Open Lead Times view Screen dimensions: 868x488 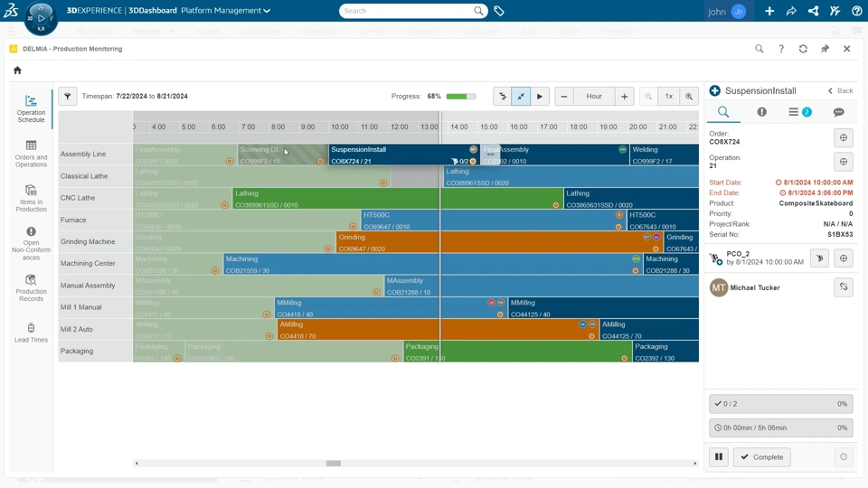(x=31, y=333)
